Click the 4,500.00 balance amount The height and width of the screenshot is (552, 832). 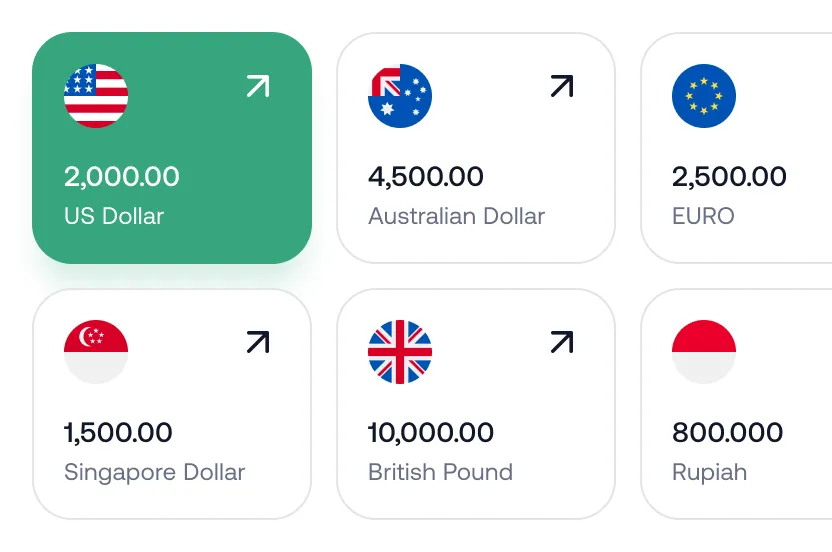426,177
